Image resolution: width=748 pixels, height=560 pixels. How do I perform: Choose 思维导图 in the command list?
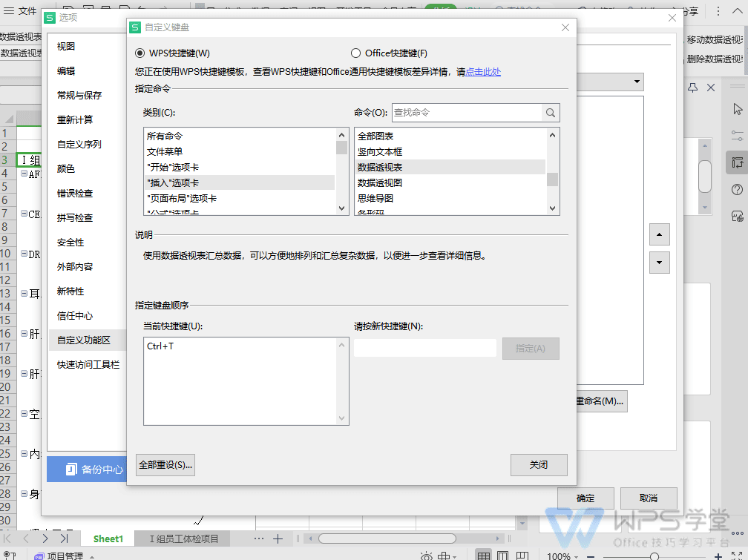(450, 199)
